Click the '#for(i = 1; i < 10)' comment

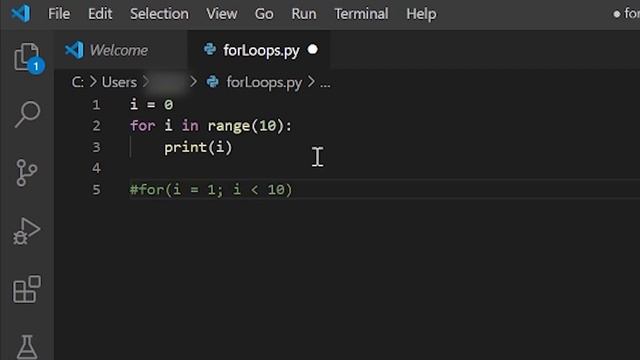(211, 190)
